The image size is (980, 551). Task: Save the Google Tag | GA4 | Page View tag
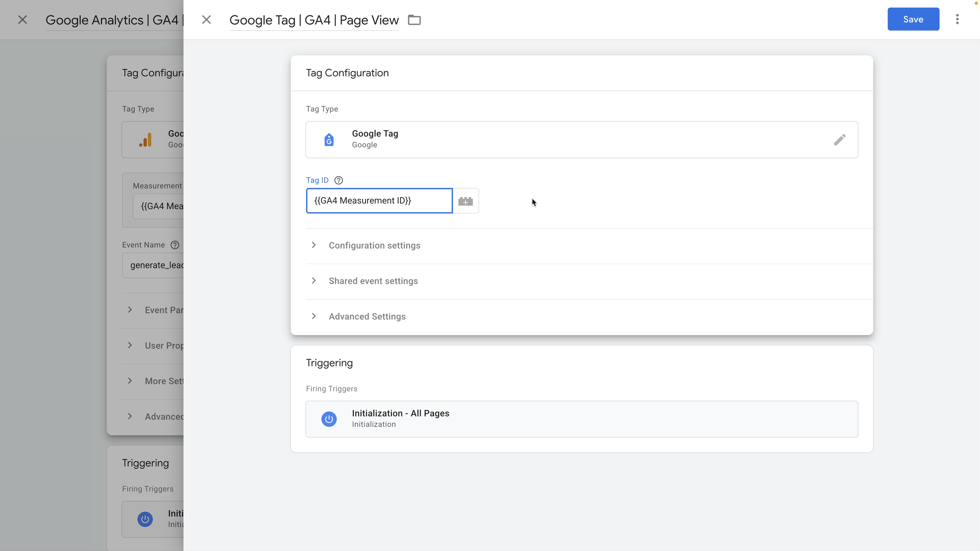click(913, 19)
